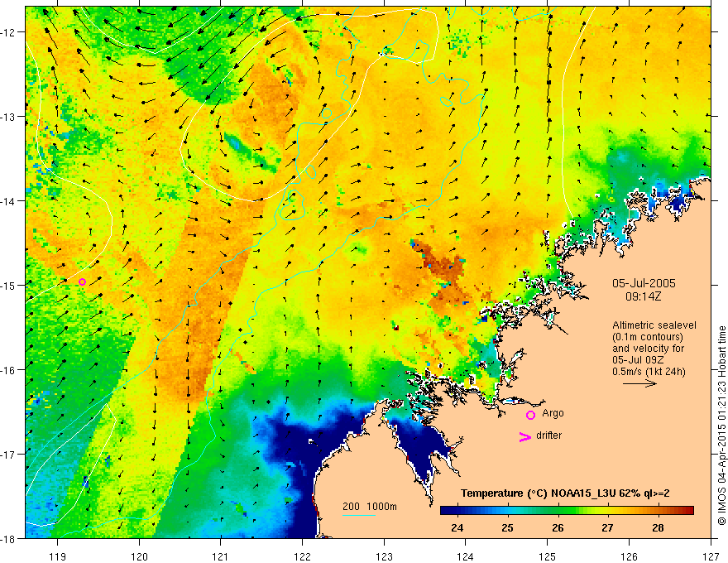Click latitude axis label -15

(9, 285)
